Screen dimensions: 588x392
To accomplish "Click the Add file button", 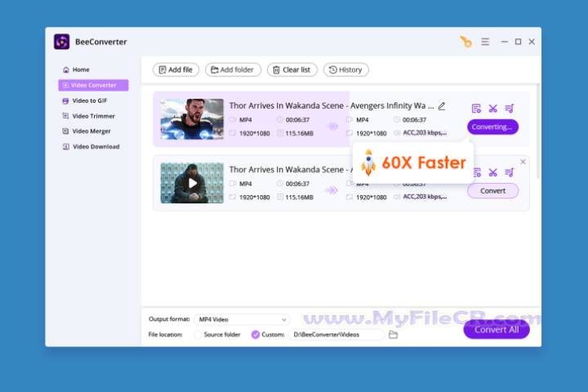I will tap(176, 69).
